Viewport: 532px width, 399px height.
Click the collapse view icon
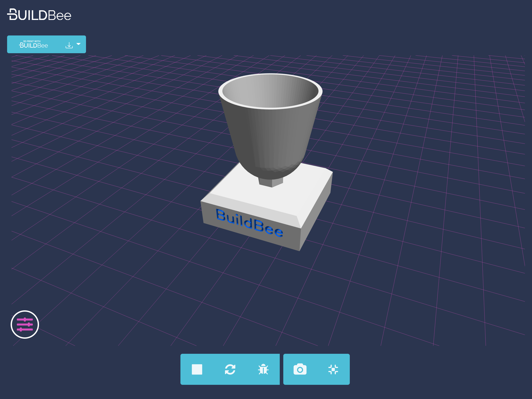(333, 370)
